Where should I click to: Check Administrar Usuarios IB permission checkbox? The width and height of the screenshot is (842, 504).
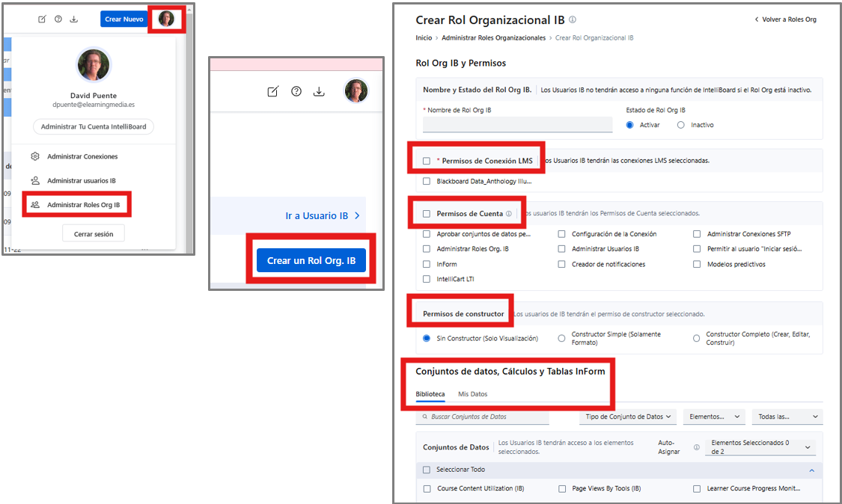[x=561, y=249]
